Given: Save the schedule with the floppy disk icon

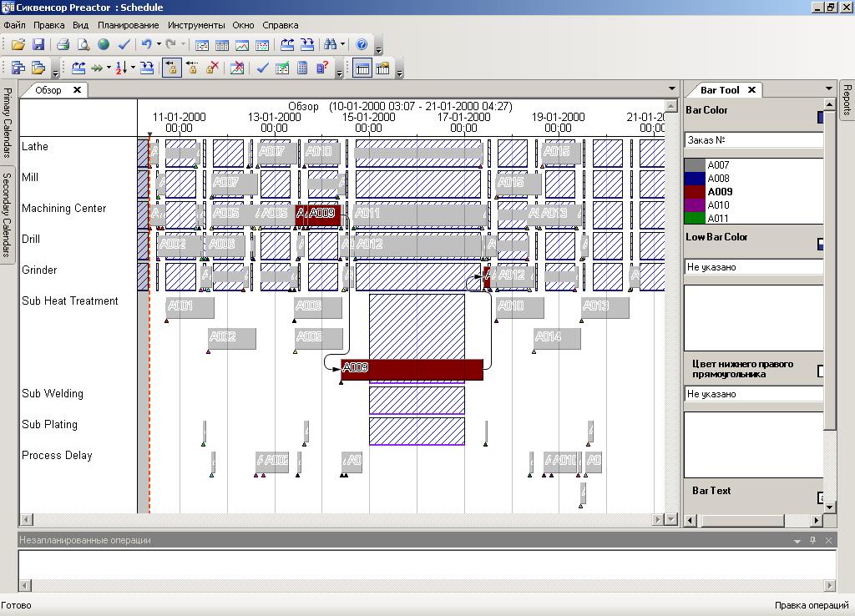Looking at the screenshot, I should point(38,45).
